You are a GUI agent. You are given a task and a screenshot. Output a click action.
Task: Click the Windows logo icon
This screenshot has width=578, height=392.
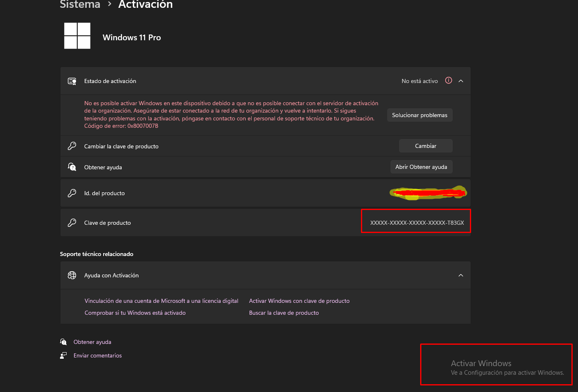(x=77, y=36)
